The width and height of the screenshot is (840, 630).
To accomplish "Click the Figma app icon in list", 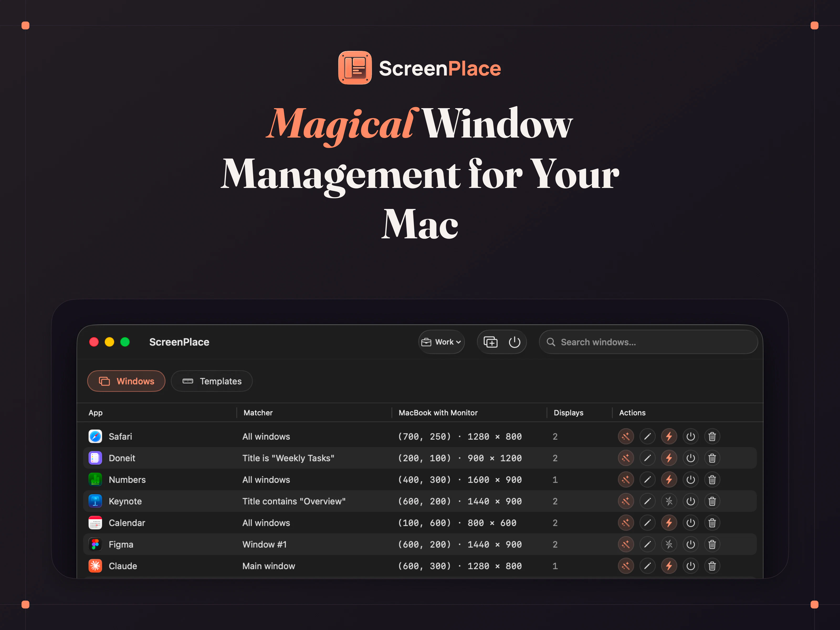I will pyautogui.click(x=95, y=545).
